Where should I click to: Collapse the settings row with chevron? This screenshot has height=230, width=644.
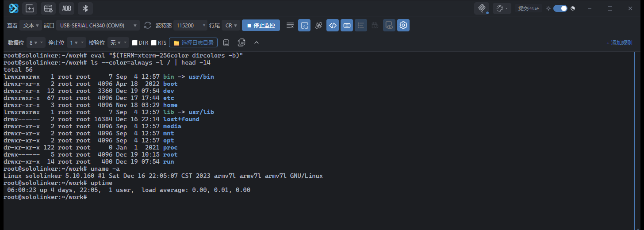point(256,42)
